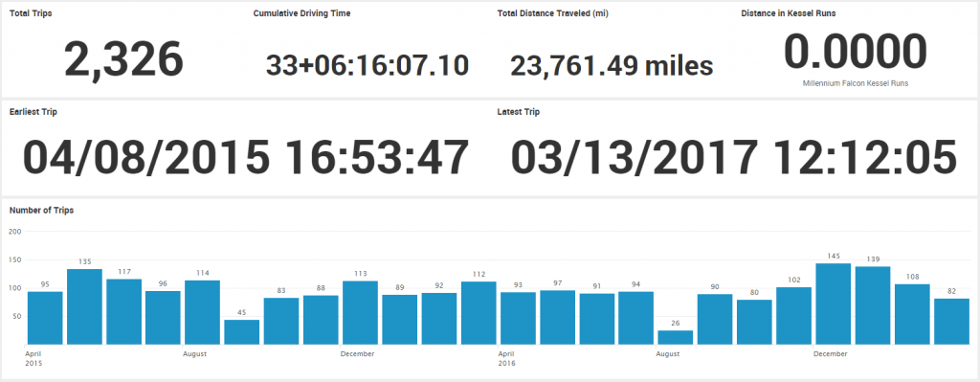This screenshot has width=980, height=382.
Task: Select the August 2015 bar labeled 114
Action: point(203,313)
